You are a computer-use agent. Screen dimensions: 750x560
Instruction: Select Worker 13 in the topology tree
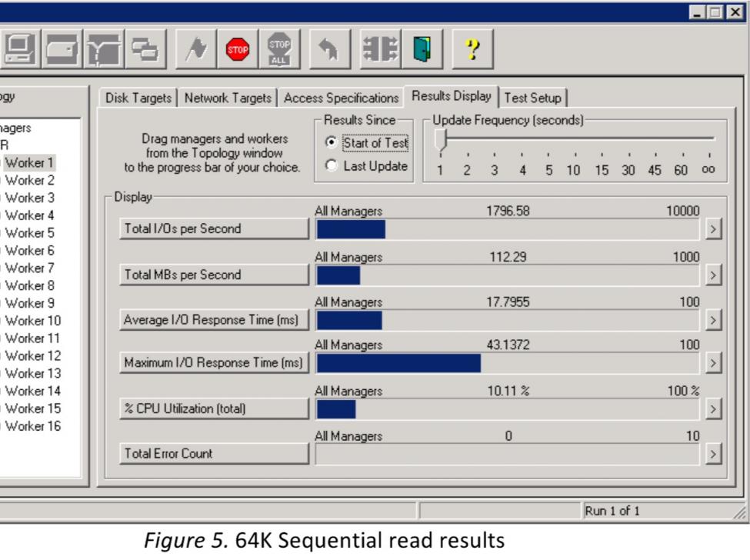click(x=33, y=374)
